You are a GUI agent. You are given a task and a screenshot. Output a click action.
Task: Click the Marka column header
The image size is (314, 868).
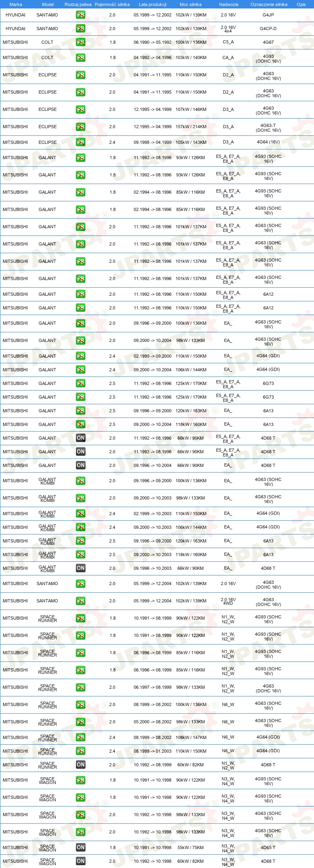click(16, 4)
